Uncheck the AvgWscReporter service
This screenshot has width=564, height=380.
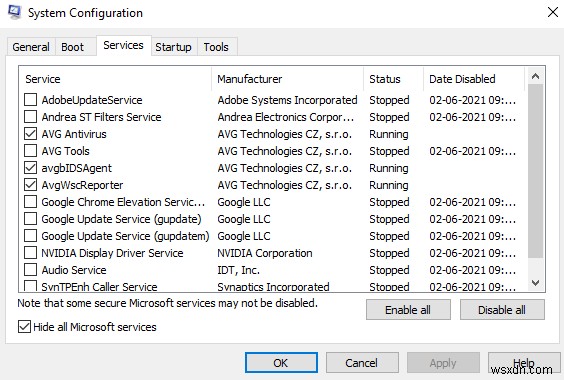30,185
